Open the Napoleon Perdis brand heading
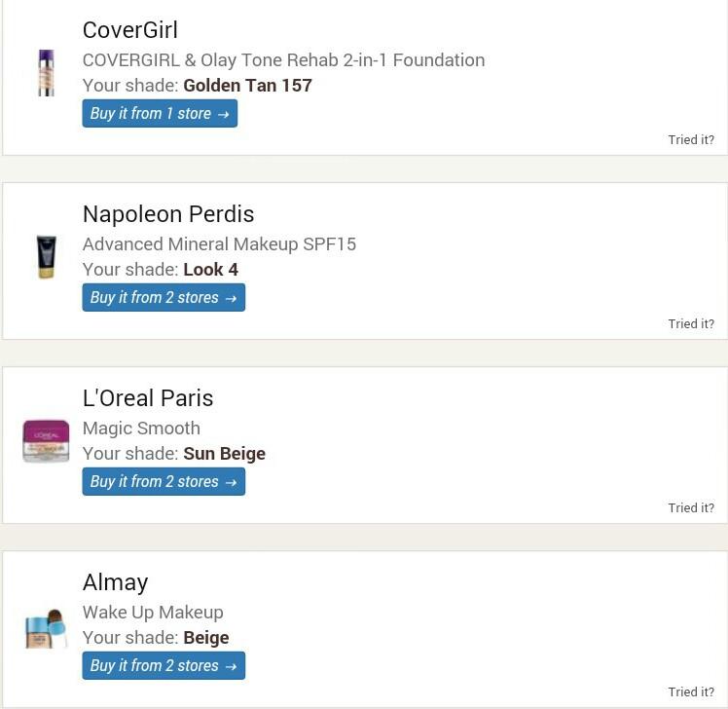This screenshot has height=709, width=728. (x=168, y=214)
